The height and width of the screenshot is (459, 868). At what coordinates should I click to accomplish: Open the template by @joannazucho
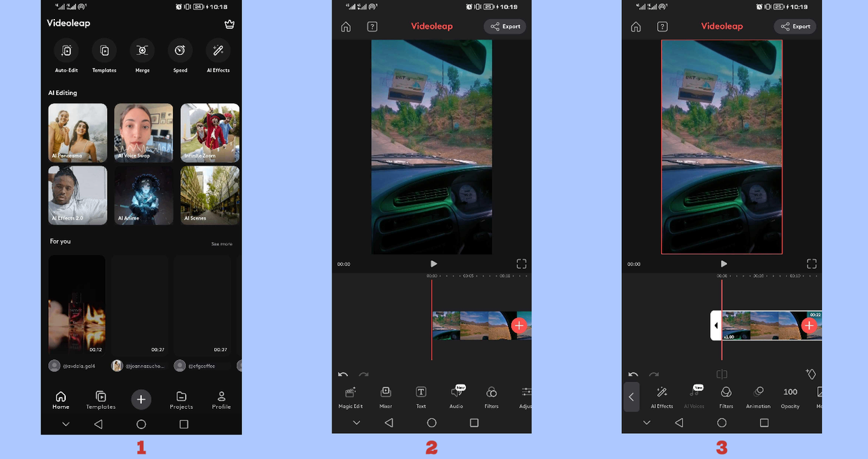point(140,305)
